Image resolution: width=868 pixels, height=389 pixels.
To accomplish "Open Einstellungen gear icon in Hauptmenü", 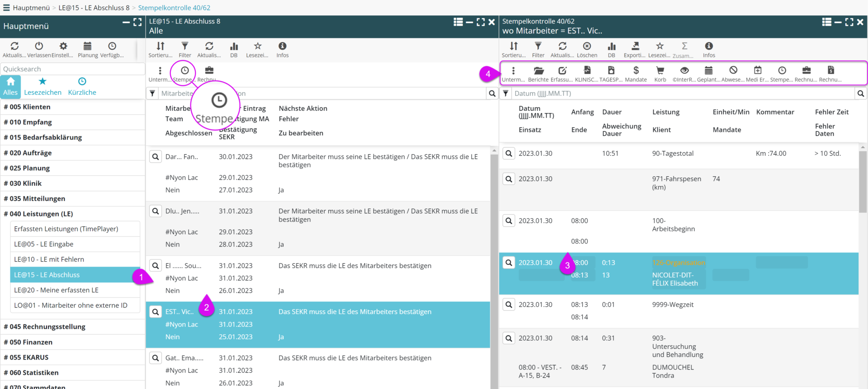I will coord(63,49).
